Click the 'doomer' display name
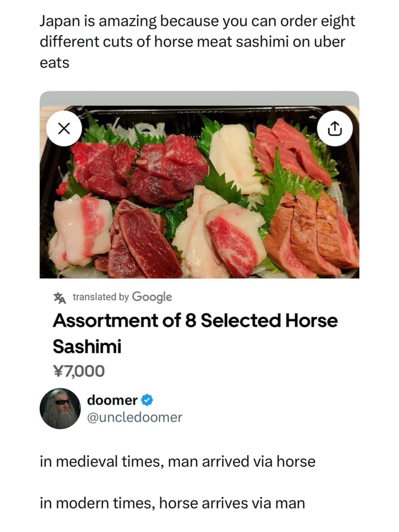Image resolution: width=399 pixels, height=532 pixels. pos(112,400)
